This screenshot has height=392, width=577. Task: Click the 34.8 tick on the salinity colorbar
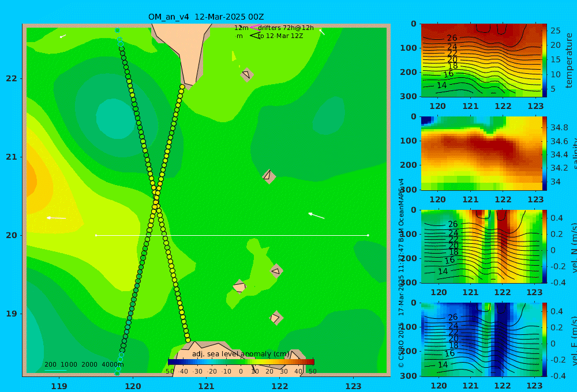pyautogui.click(x=559, y=127)
